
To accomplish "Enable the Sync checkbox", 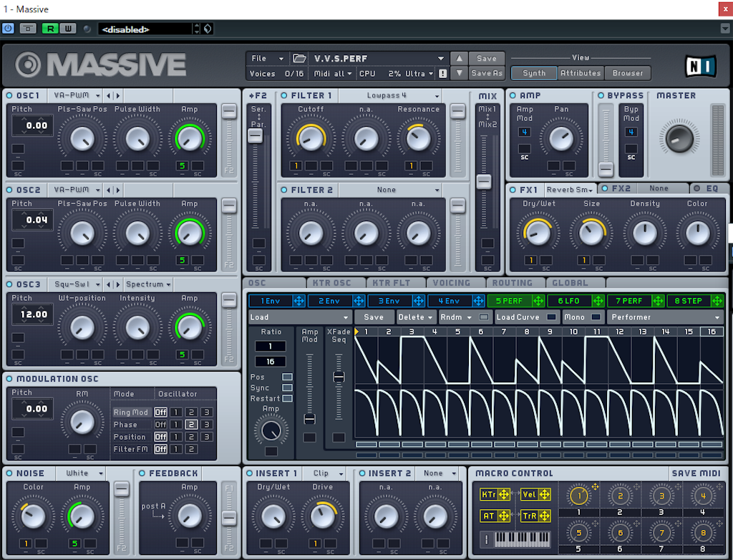I will pos(288,388).
